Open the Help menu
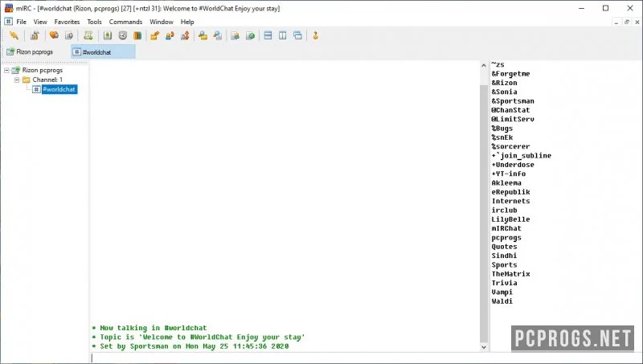The image size is (643, 364). pos(187,22)
